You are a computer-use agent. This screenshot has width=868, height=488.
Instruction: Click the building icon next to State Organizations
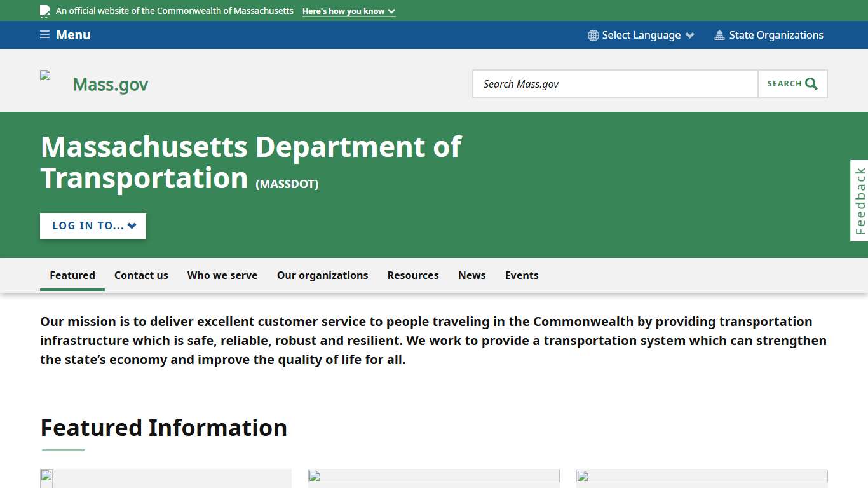(720, 35)
